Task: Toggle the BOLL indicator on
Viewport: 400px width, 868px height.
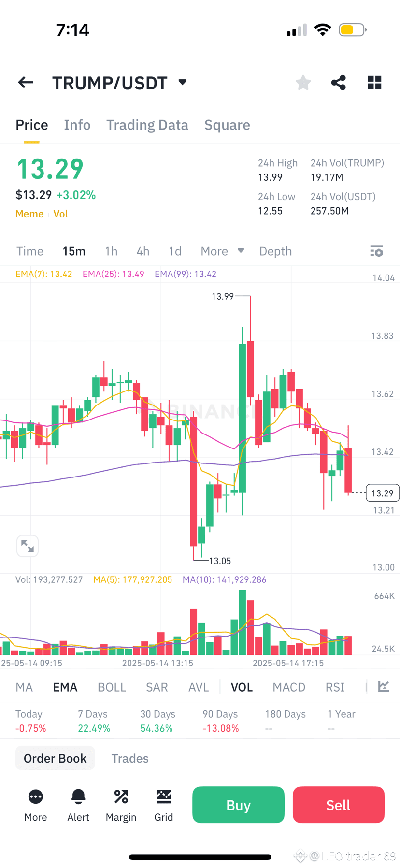Action: point(112,687)
